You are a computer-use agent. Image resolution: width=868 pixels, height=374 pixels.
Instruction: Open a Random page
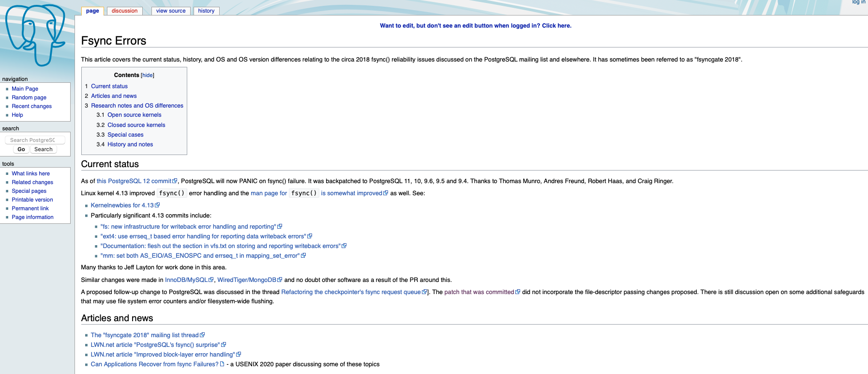(29, 97)
